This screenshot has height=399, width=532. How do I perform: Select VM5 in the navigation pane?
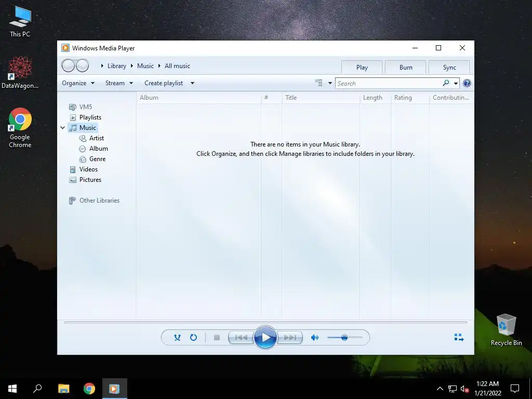[x=81, y=107]
